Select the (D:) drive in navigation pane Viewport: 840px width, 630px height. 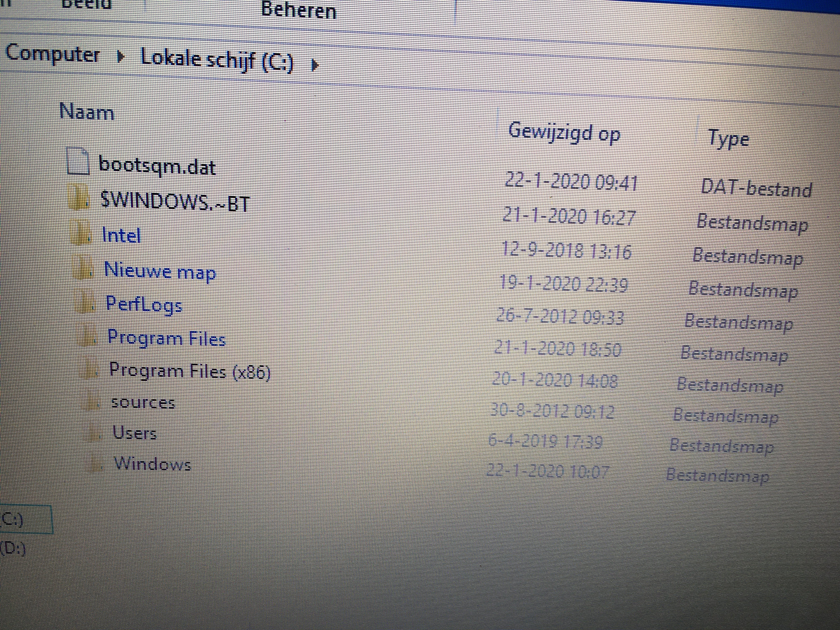click(x=12, y=548)
